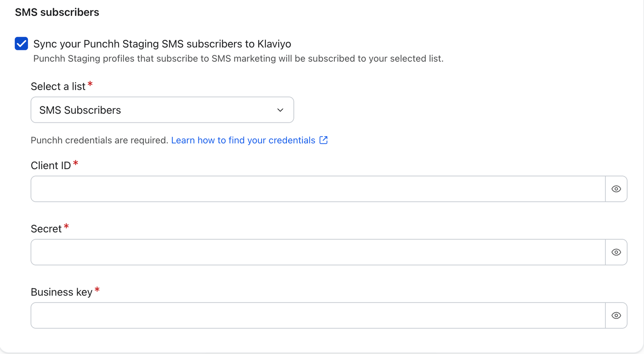The image size is (644, 354).
Task: Click the "SMS subscribers" section heading
Action: point(57,12)
